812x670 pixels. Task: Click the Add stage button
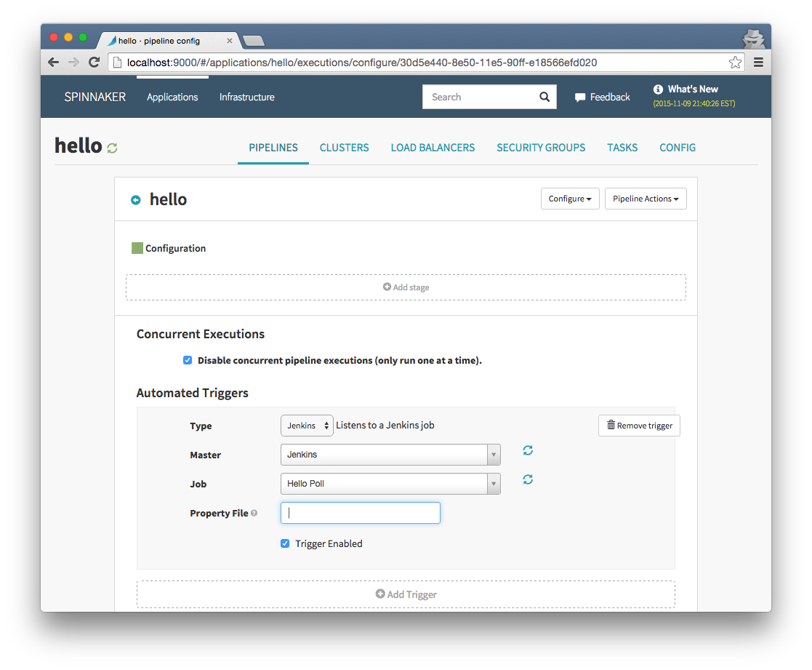coord(406,287)
